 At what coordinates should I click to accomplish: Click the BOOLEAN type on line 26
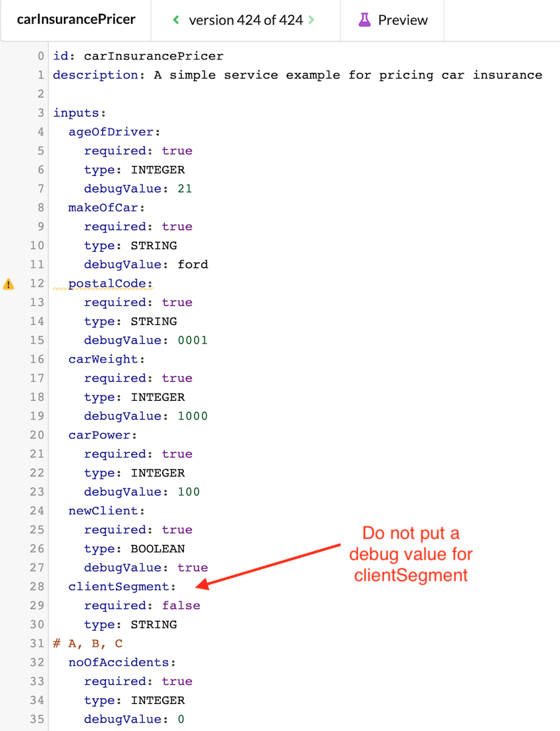point(158,548)
